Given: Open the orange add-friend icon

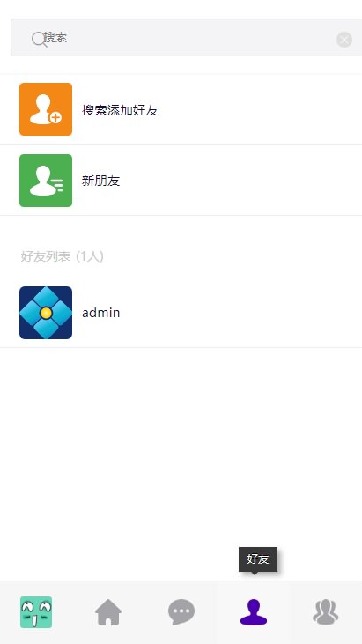Looking at the screenshot, I should tap(46, 109).
